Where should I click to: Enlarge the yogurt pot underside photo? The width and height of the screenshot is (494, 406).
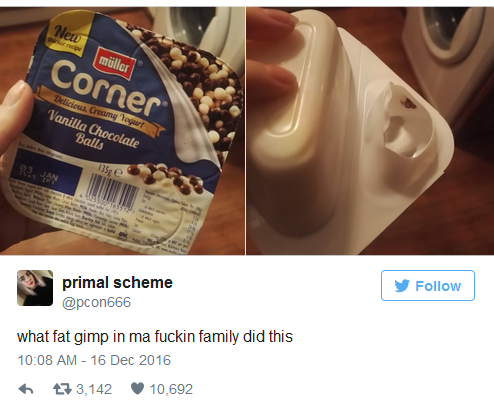point(370,131)
